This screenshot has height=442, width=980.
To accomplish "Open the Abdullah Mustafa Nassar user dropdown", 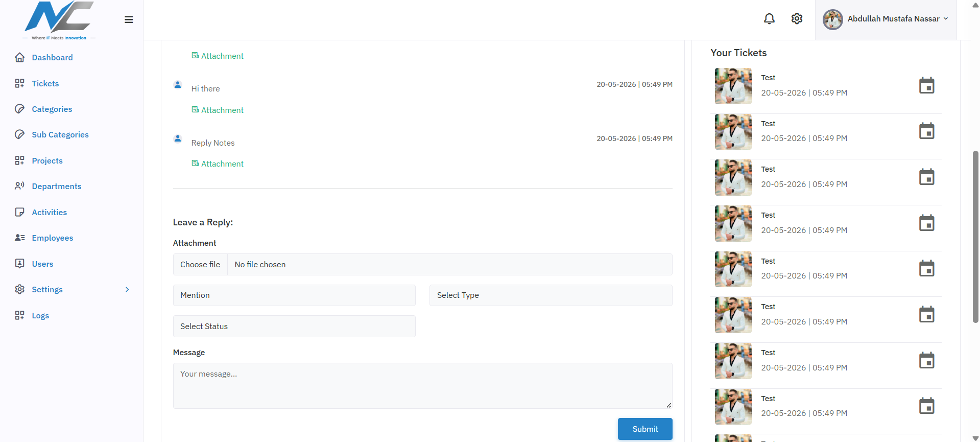I will tap(886, 19).
